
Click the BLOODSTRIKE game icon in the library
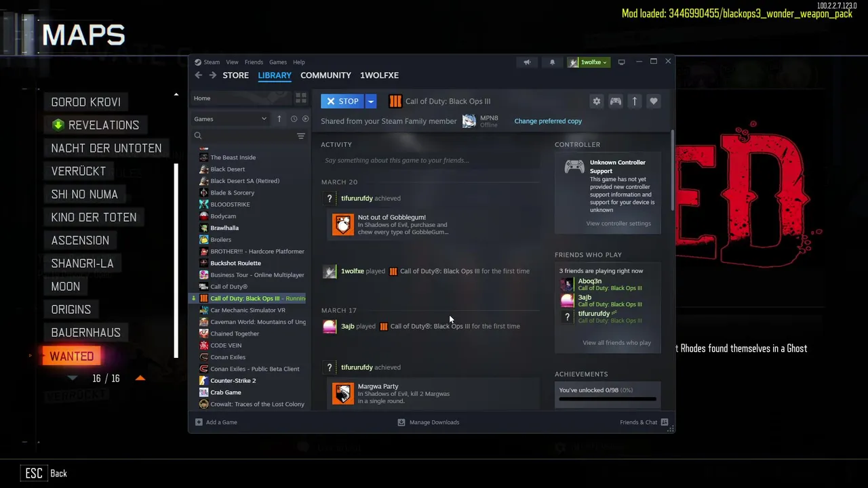[203, 204]
